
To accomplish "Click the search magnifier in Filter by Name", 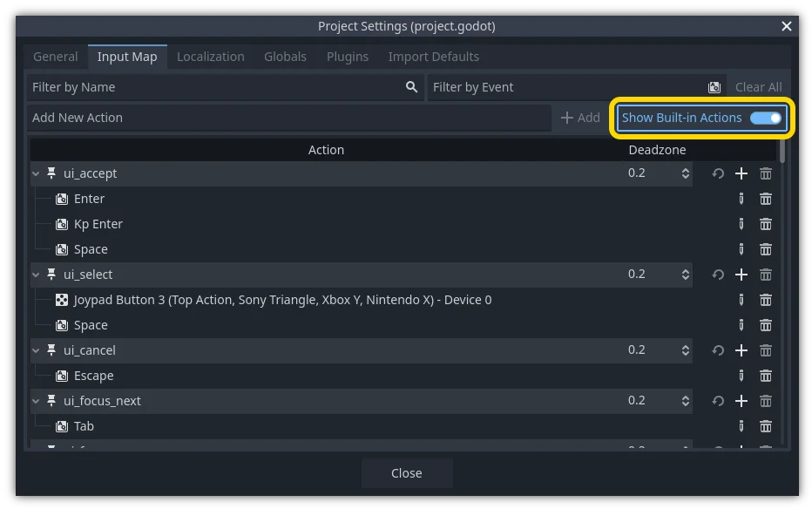I will 410,87.
